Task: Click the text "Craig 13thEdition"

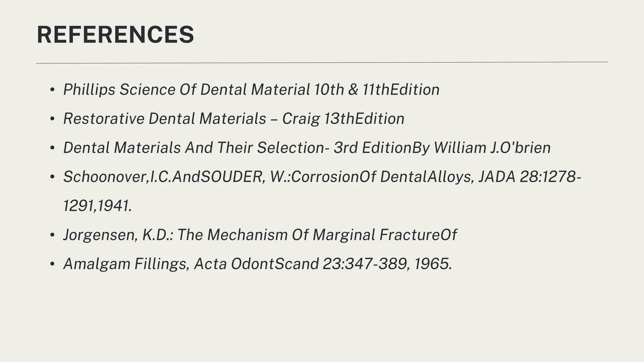Action: pos(343,119)
